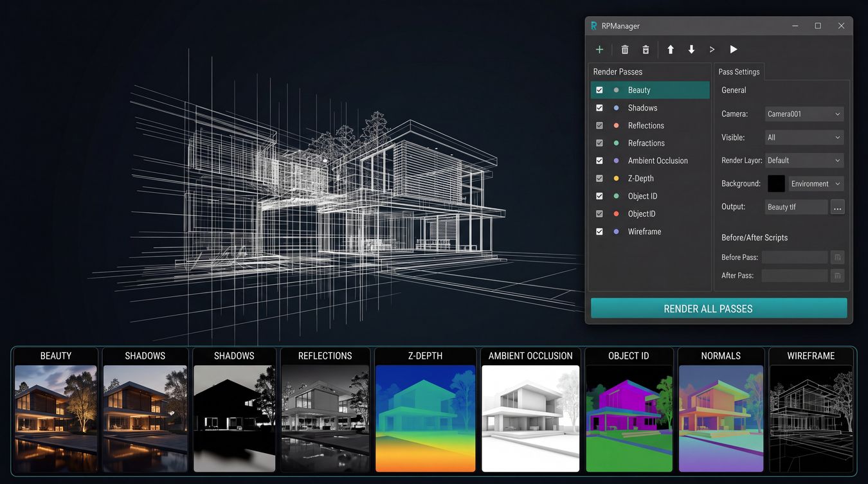This screenshot has height=484, width=868.
Task: Select the Z-DEPTH preview thumbnail
Action: coord(425,410)
